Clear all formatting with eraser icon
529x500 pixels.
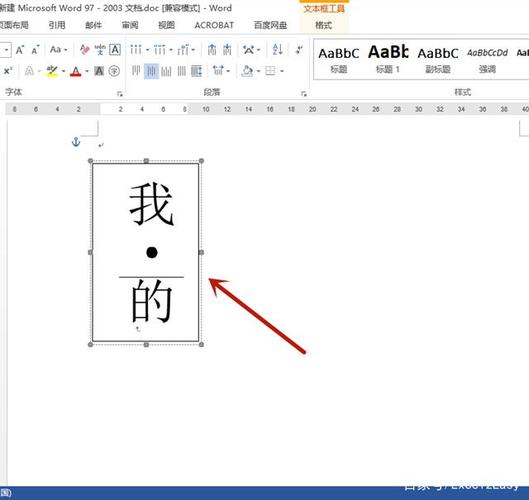84,50
